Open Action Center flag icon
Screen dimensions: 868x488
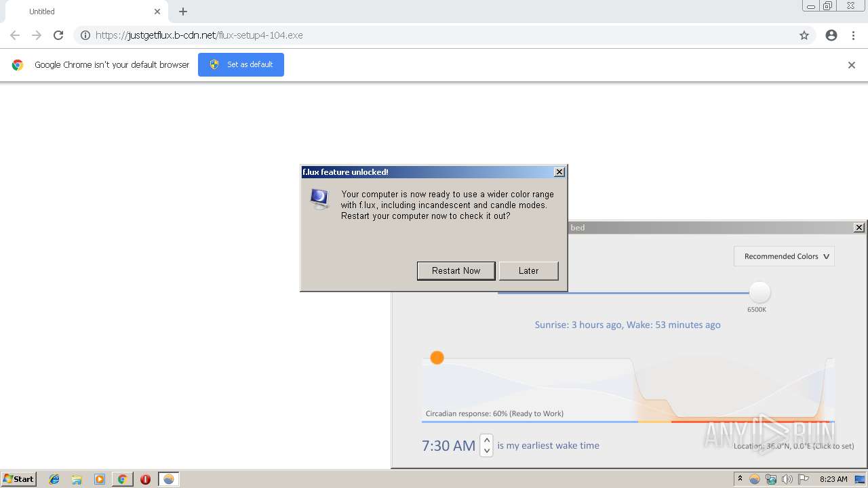pos(804,479)
